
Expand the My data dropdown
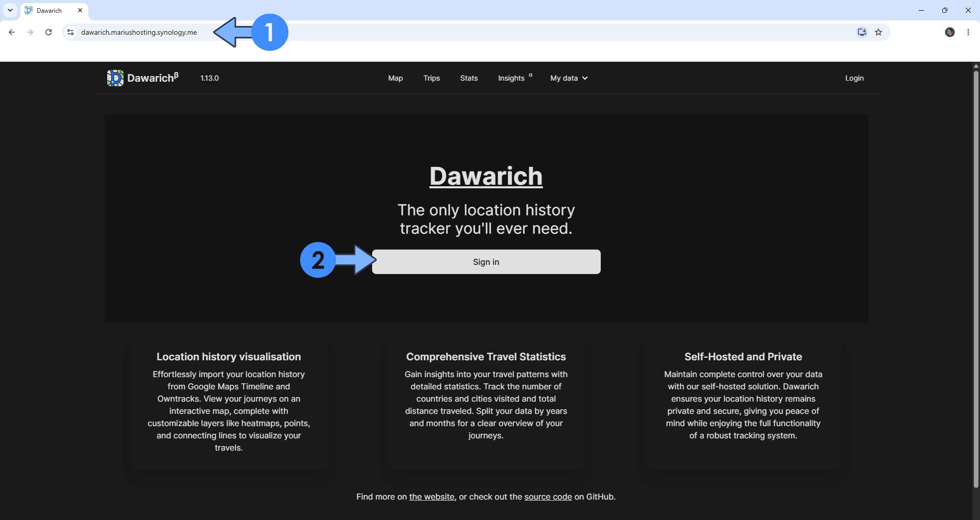[569, 78]
